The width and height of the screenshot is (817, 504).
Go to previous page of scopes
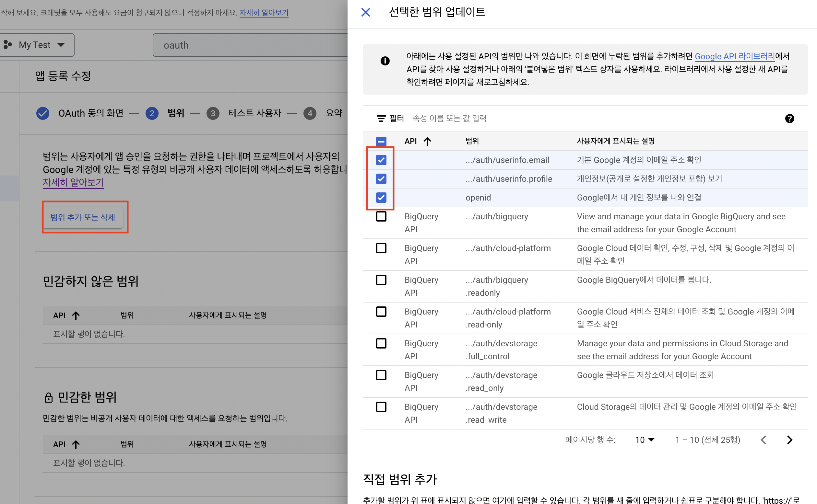[x=763, y=440]
